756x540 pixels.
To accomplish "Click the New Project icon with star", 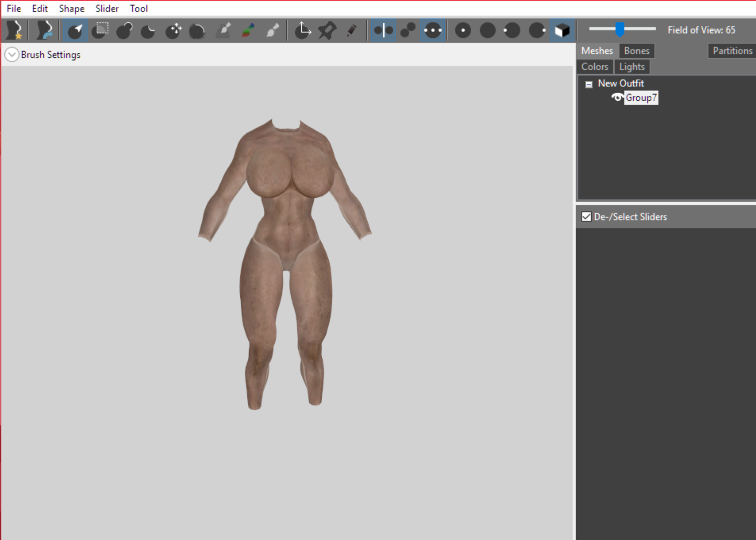I will [x=14, y=30].
